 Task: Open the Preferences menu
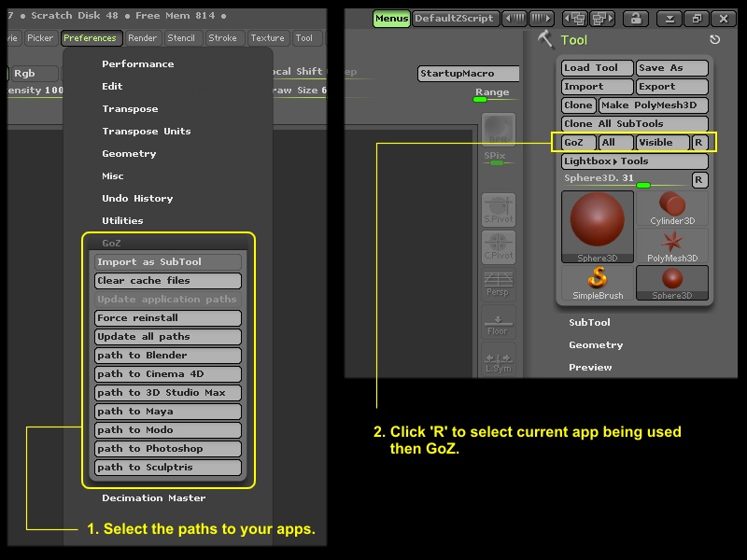point(91,38)
